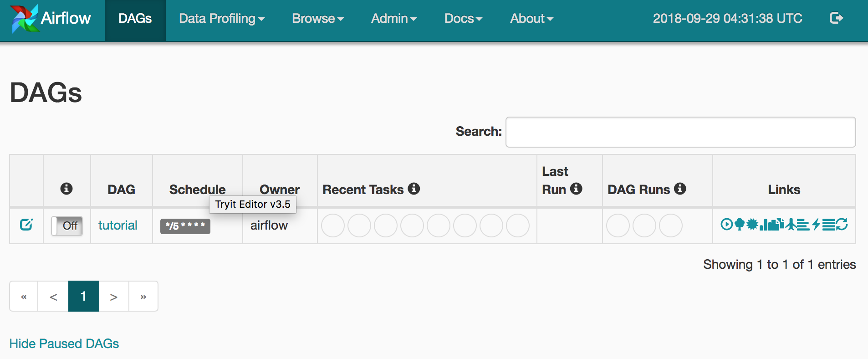Go to next page with > button

point(114,296)
